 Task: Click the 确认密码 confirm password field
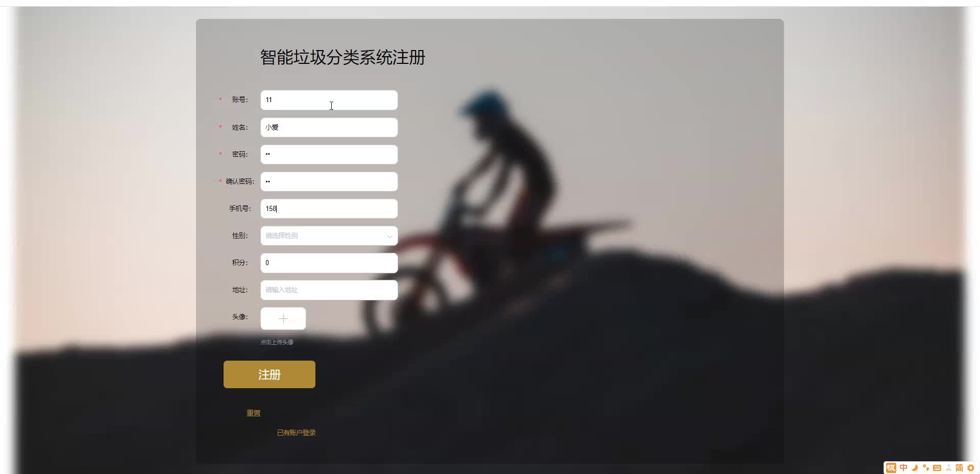click(329, 182)
